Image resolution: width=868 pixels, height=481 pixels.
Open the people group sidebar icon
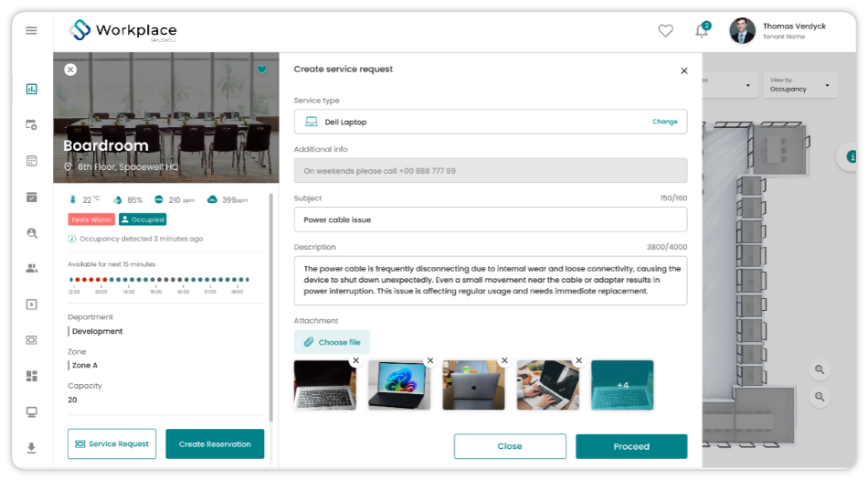[x=32, y=268]
